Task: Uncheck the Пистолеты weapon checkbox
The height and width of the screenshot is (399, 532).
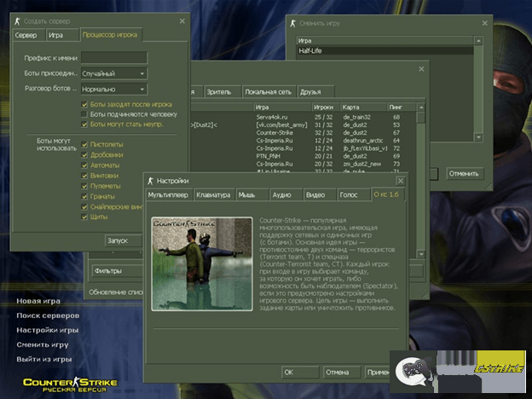Action: point(84,145)
